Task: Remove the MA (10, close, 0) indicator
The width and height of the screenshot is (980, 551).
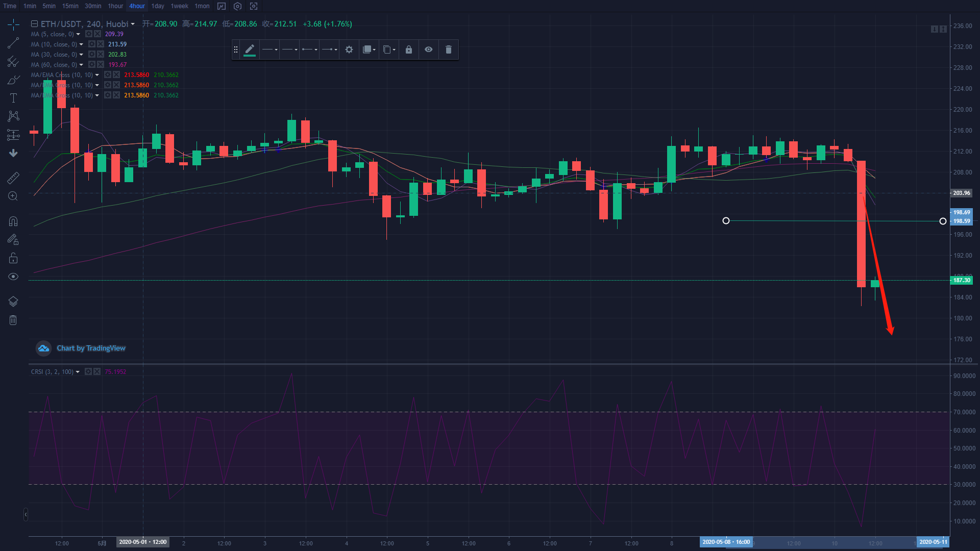Action: tap(101, 44)
